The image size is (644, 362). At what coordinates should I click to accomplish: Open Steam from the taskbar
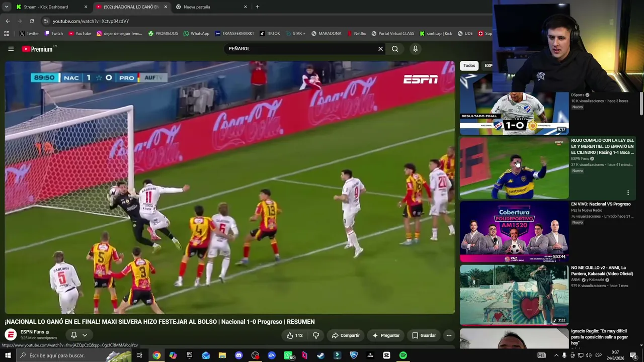click(x=320, y=355)
